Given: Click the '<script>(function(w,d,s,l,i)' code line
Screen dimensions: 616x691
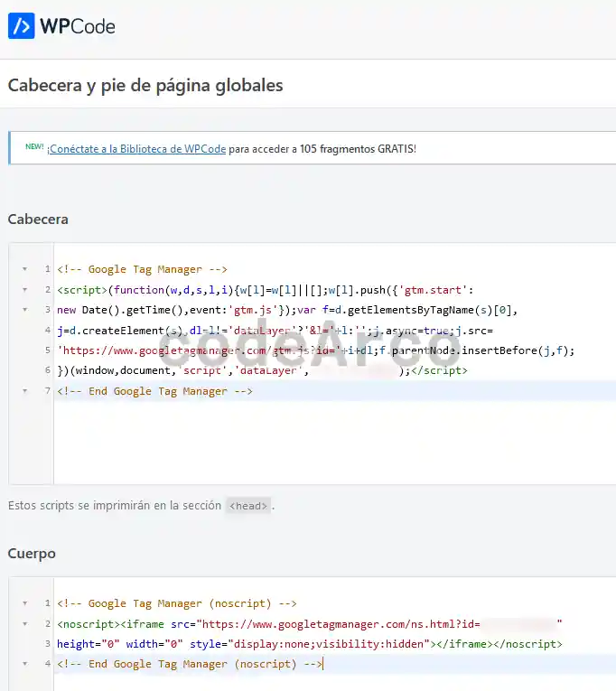Looking at the screenshot, I should point(265,290).
